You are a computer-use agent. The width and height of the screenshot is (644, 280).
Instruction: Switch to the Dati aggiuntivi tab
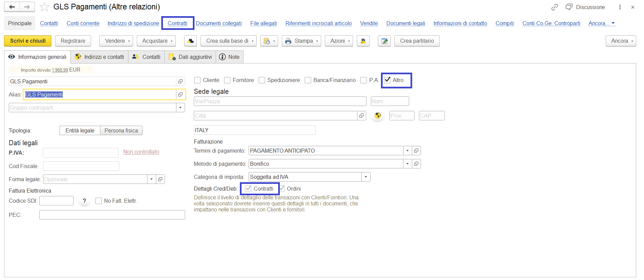(191, 57)
